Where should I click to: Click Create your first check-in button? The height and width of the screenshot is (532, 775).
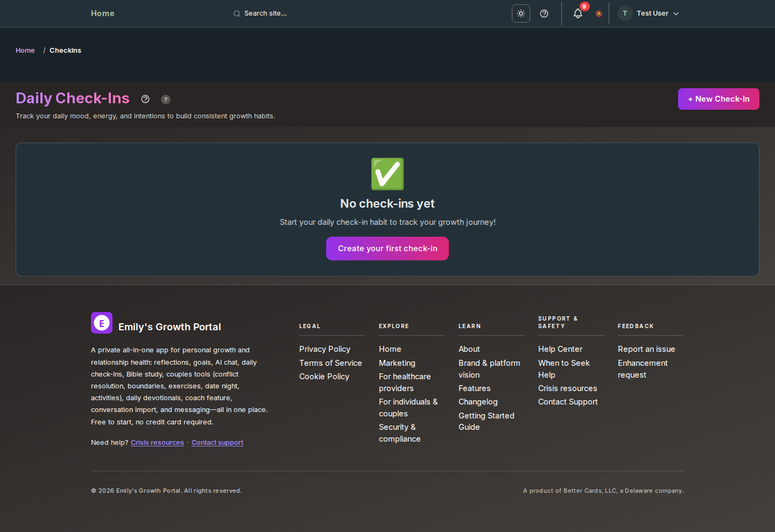[387, 249]
